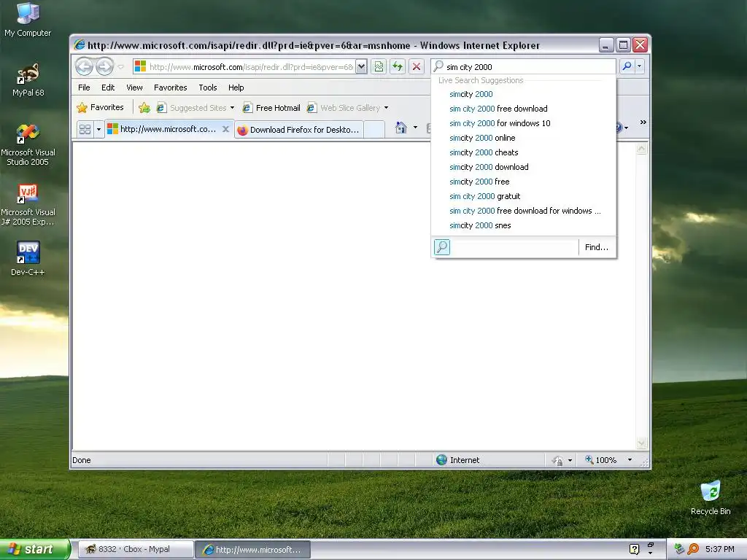Open Suggested Sites favorites link
Viewport: 747px width, 560px height.
click(x=192, y=108)
